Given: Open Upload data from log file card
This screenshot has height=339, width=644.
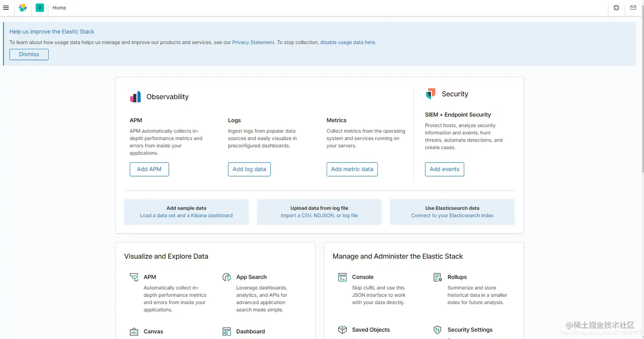Looking at the screenshot, I should [319, 212].
